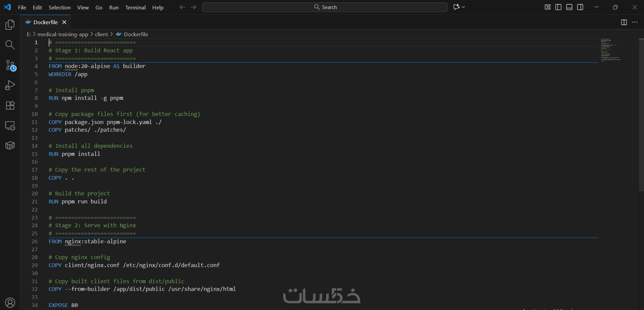This screenshot has width=644, height=310.
Task: Open the Search view in activity bar
Action: point(10,45)
